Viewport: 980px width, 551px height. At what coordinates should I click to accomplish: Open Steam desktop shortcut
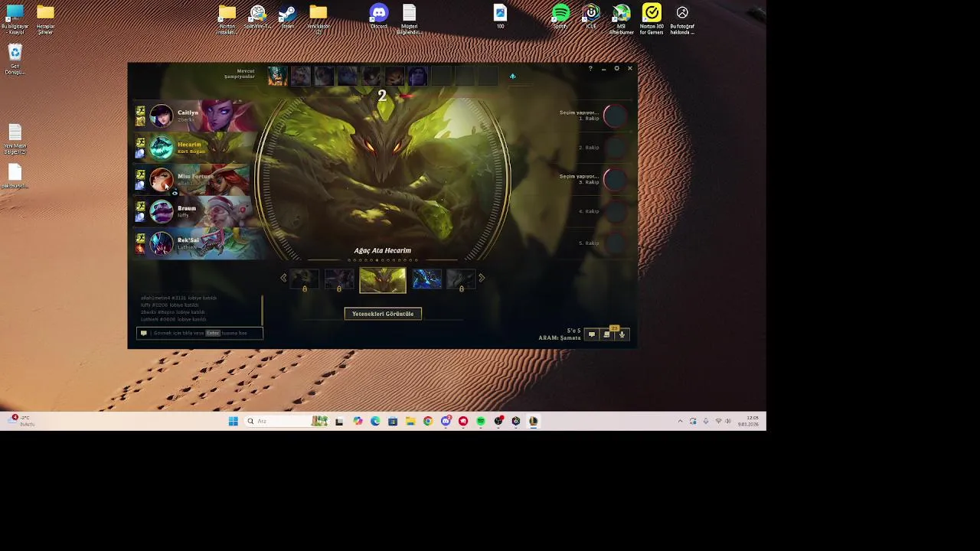tap(288, 18)
